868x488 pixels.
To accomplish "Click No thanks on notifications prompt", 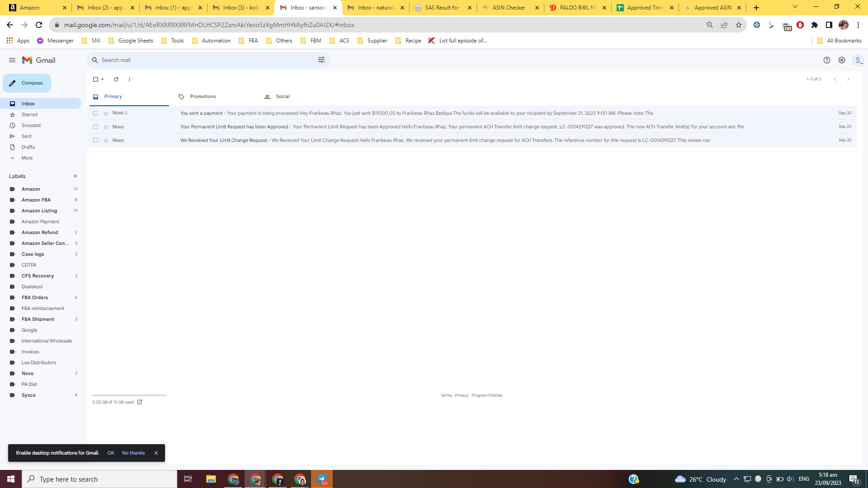I will (x=133, y=453).
